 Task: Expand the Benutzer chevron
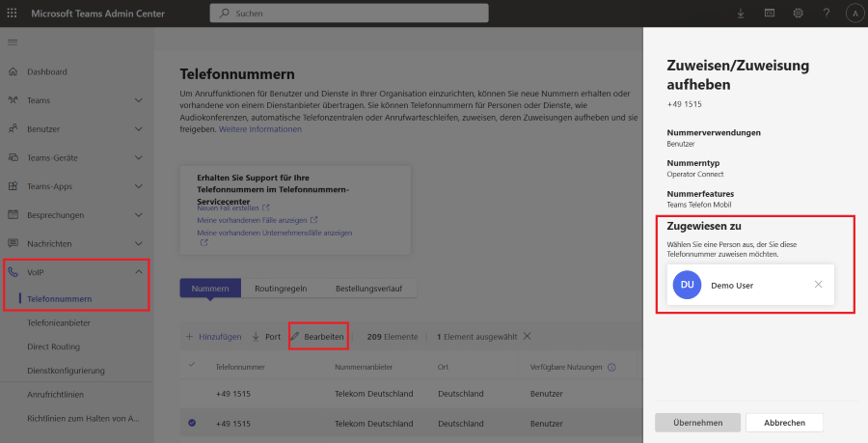coord(138,128)
